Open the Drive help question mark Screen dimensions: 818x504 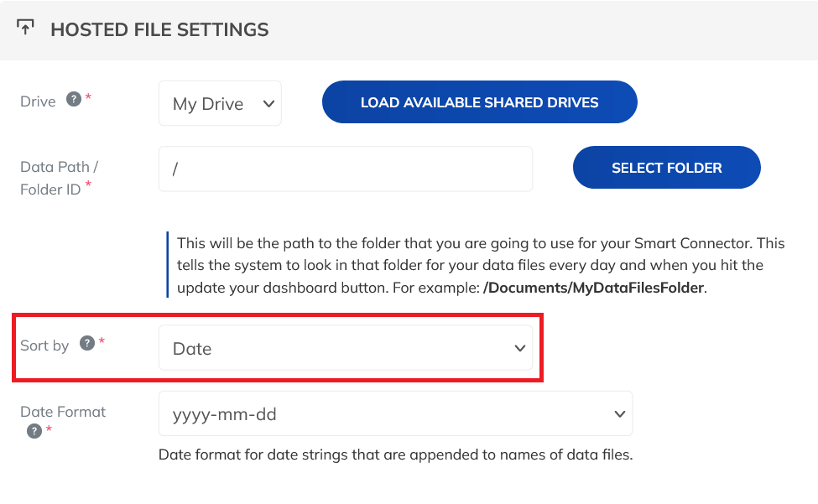click(x=74, y=99)
